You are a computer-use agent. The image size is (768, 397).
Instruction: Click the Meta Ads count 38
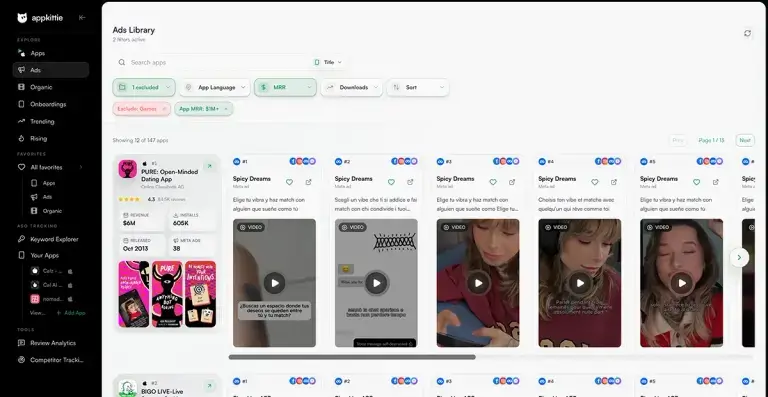click(x=176, y=249)
